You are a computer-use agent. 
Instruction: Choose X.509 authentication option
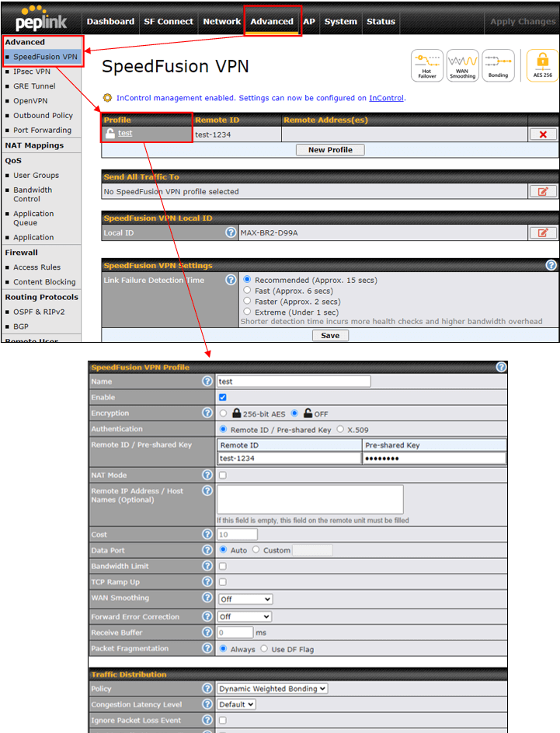(341, 429)
